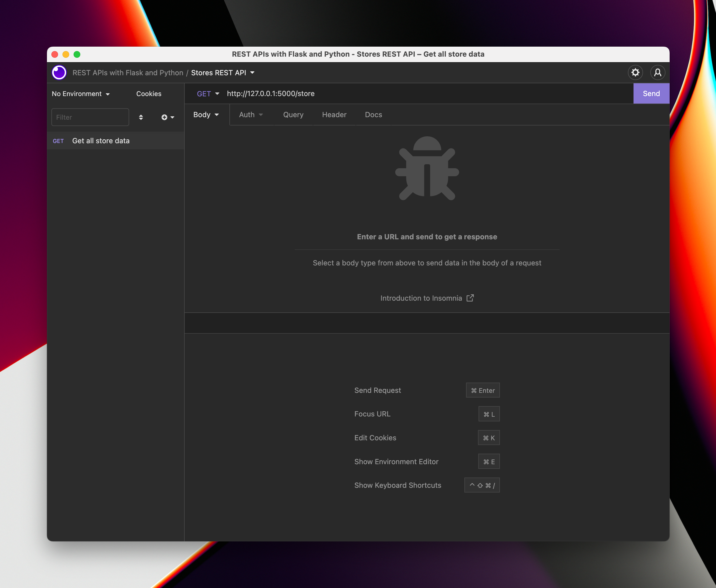Click the Introduction to Insomnia link
The width and height of the screenshot is (716, 588).
426,298
